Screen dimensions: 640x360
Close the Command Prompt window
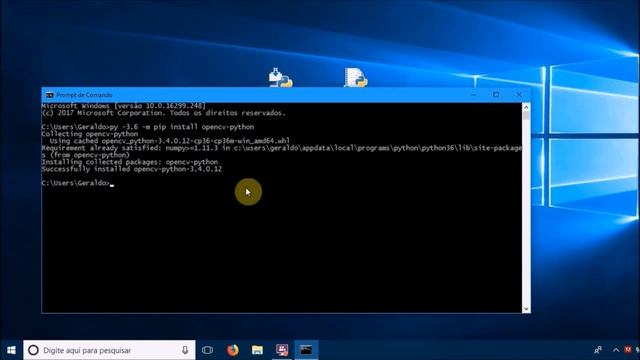(x=519, y=95)
